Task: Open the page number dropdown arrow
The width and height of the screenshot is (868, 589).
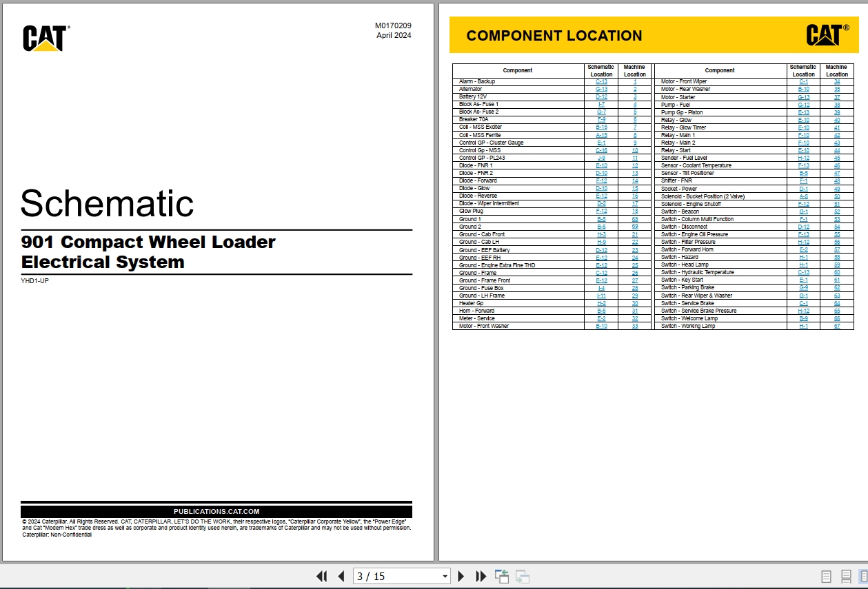Action: click(445, 577)
